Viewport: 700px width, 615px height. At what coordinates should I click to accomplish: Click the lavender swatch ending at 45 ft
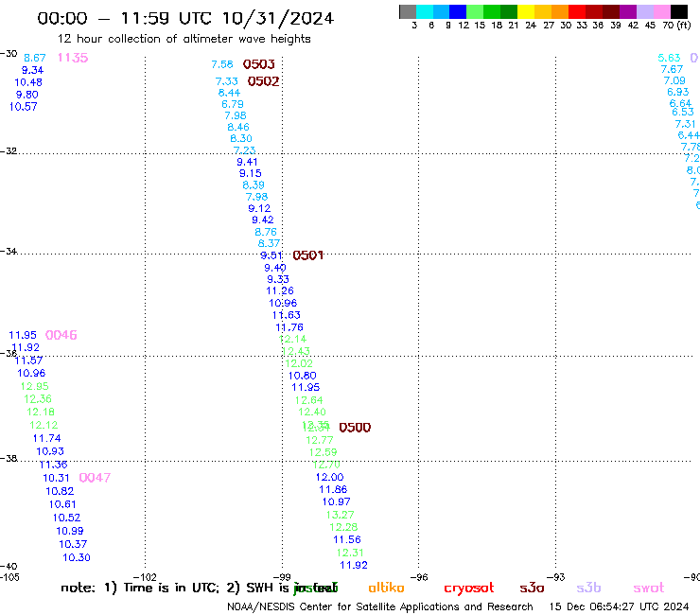645,11
